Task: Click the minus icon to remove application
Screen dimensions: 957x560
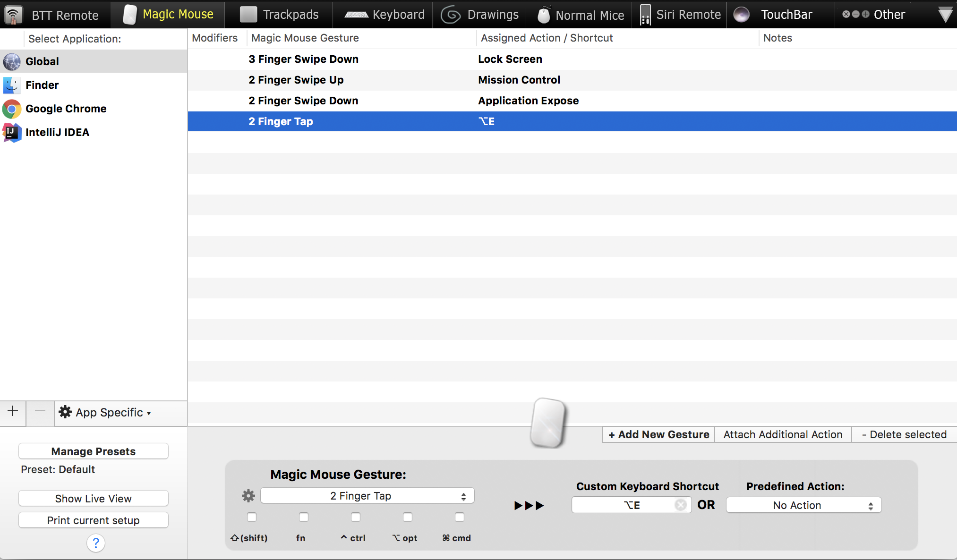Action: click(40, 412)
